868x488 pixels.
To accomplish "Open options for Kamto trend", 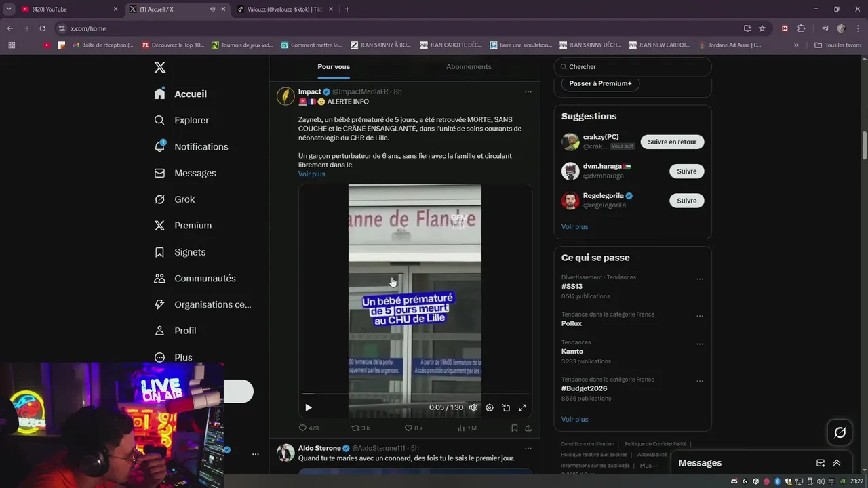I will pos(700,344).
